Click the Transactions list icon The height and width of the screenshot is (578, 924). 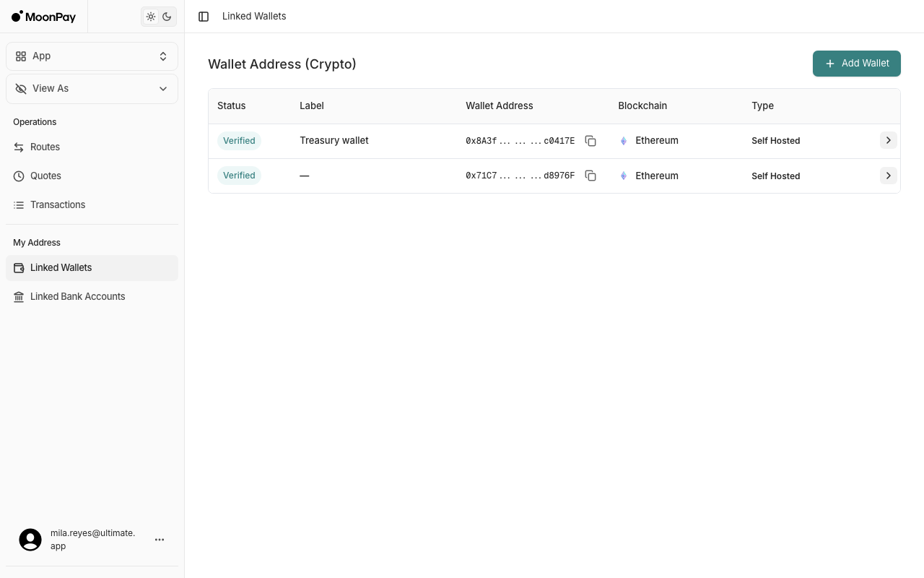click(x=19, y=205)
